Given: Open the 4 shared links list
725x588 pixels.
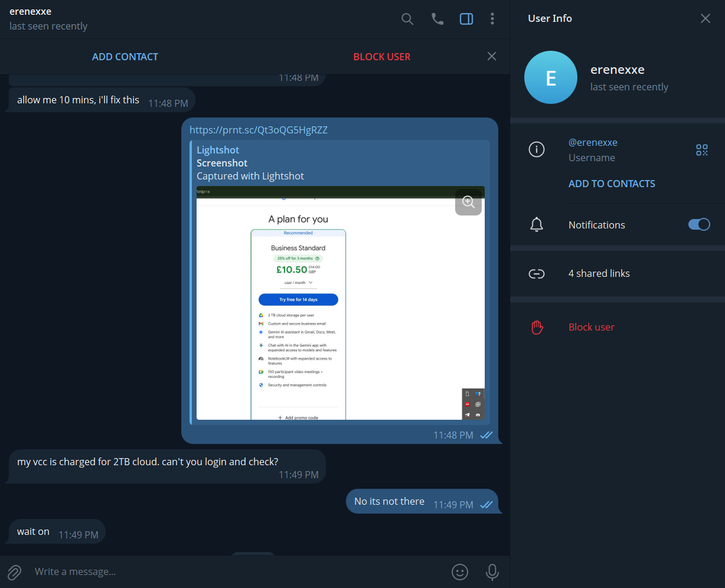Looking at the screenshot, I should click(x=617, y=273).
